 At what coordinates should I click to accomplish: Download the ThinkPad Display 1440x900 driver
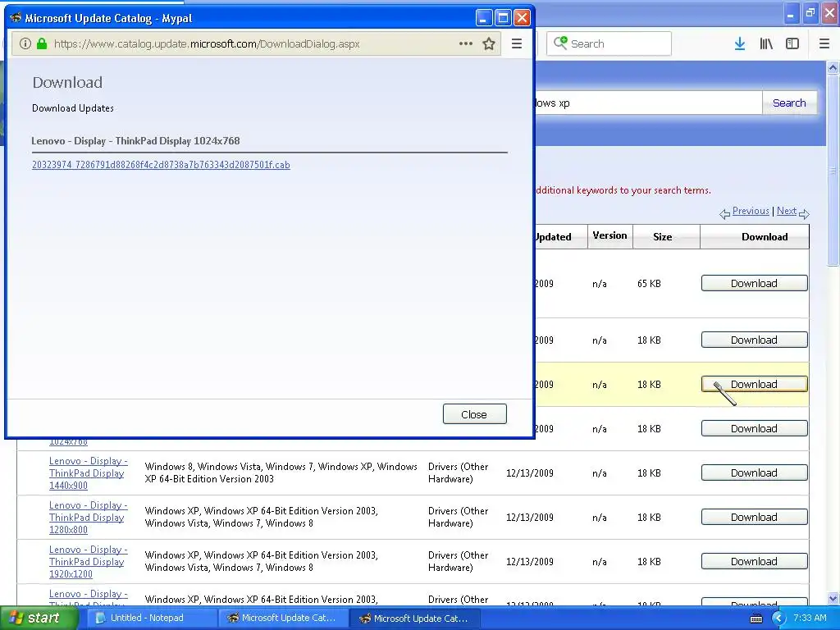tap(755, 473)
